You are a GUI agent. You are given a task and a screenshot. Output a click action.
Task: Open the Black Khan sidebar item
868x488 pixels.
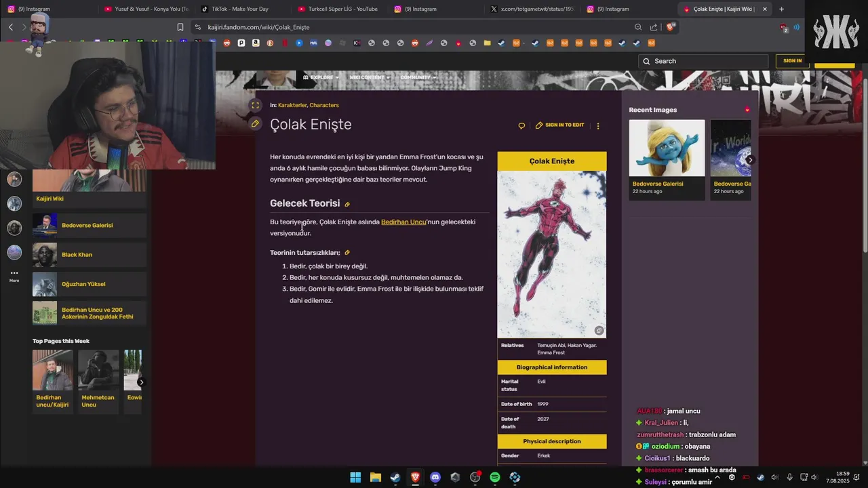90,255
